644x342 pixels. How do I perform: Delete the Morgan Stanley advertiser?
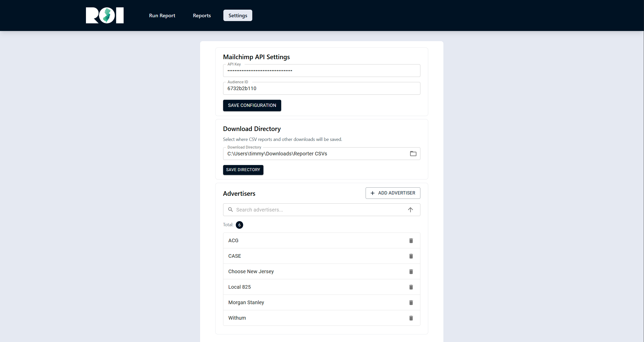411,302
